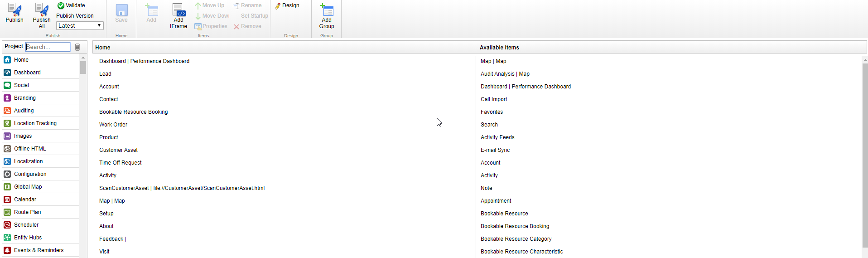Open Entity Hubs in the sidebar
Screen dimensions: 868x258
pos(28,238)
